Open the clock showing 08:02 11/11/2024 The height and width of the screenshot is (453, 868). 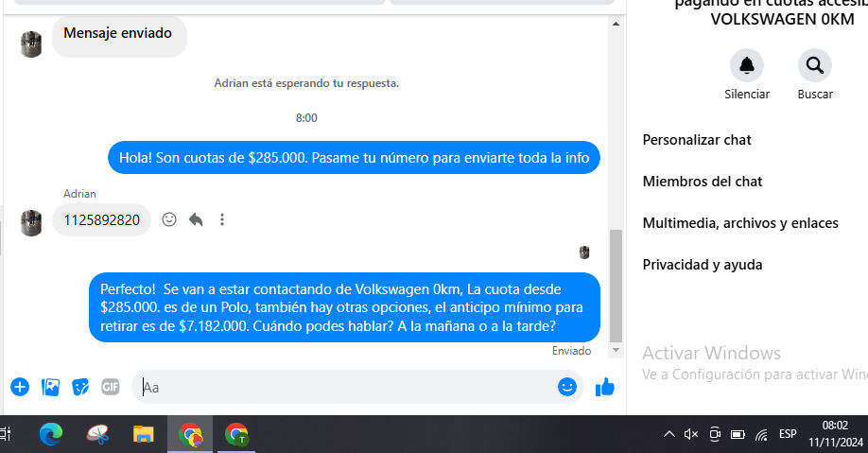tap(835, 434)
